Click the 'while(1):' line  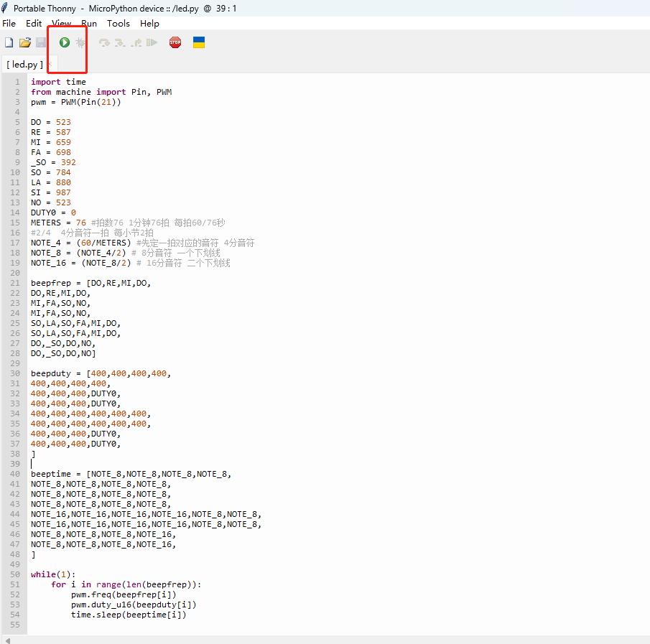[x=53, y=574]
